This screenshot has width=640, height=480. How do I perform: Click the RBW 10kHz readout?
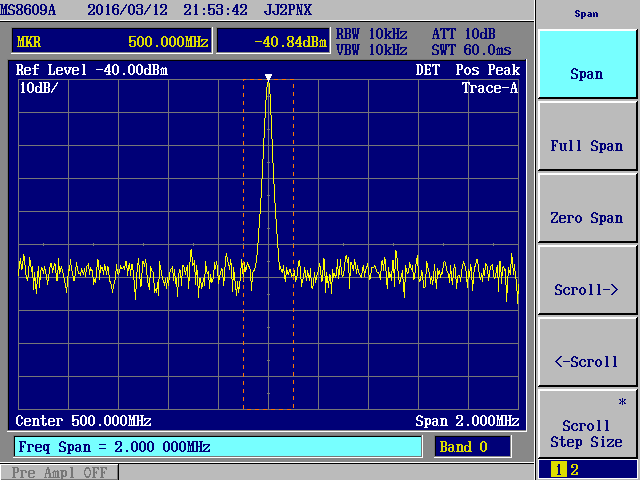pyautogui.click(x=371, y=34)
